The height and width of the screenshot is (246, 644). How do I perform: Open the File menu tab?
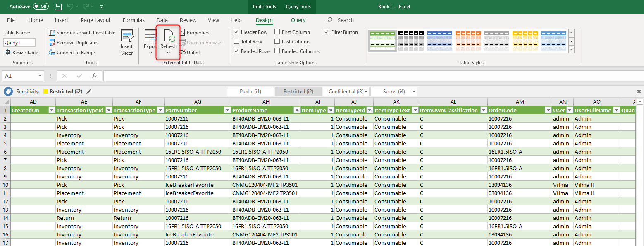click(11, 20)
